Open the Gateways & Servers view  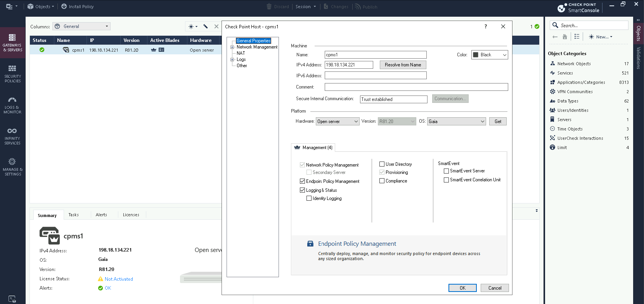pyautogui.click(x=12, y=42)
